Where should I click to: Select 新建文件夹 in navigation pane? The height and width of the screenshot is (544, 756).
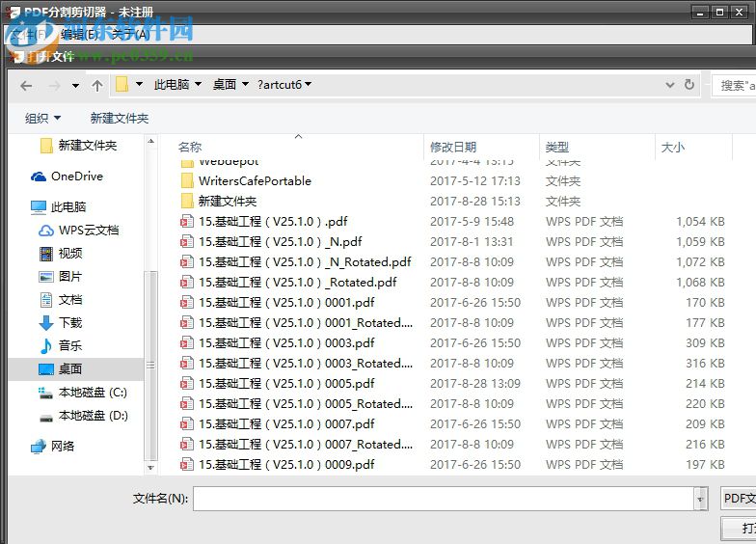point(79,145)
